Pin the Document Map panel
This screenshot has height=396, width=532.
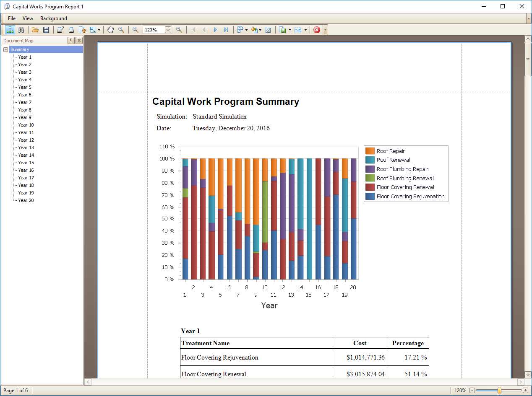coord(70,40)
